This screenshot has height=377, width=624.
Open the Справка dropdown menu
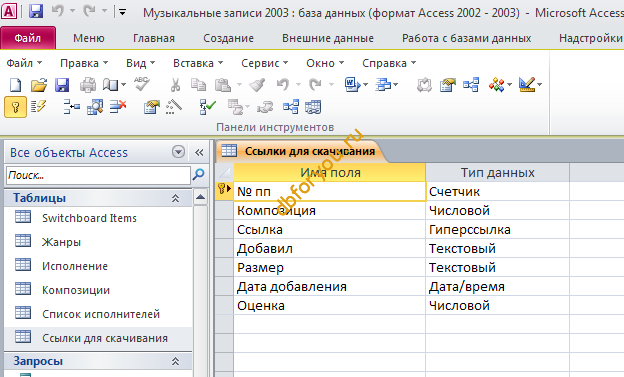389,63
